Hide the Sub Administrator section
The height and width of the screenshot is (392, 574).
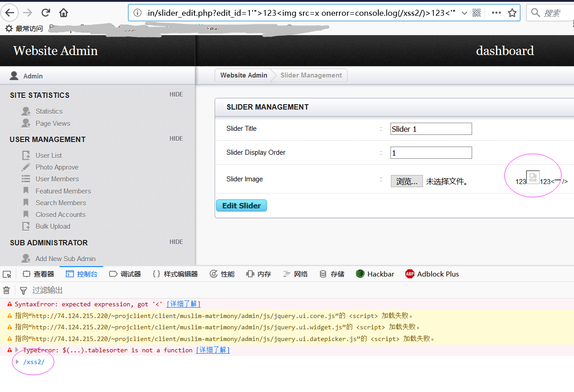(x=176, y=242)
